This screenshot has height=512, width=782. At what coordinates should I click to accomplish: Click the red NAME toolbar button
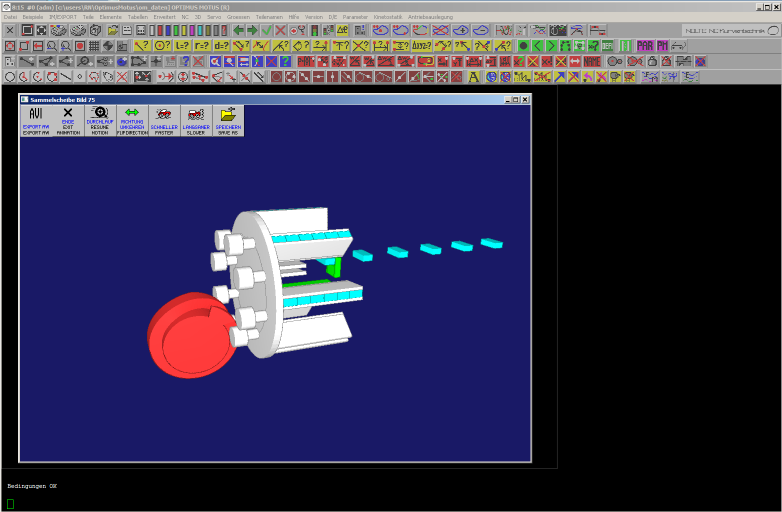click(592, 61)
